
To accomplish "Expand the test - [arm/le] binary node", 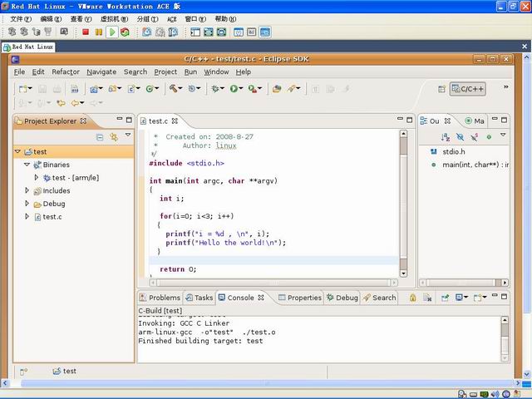I will (x=37, y=177).
